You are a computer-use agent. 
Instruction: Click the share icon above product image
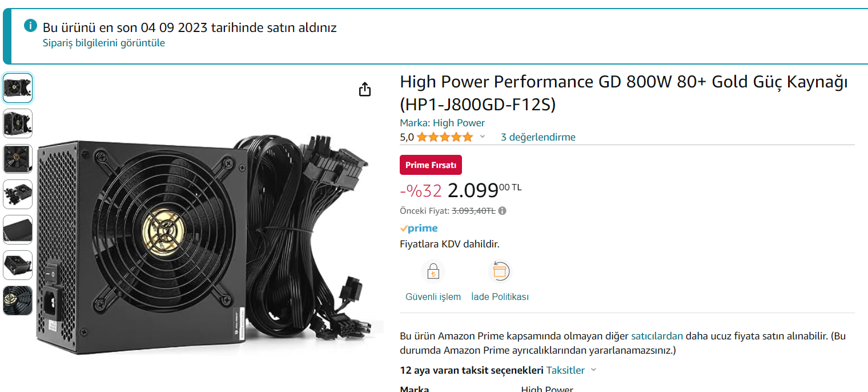pyautogui.click(x=365, y=89)
